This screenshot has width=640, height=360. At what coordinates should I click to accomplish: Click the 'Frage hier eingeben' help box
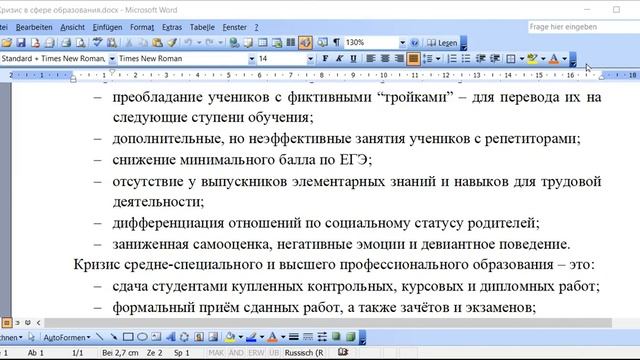[x=584, y=27]
